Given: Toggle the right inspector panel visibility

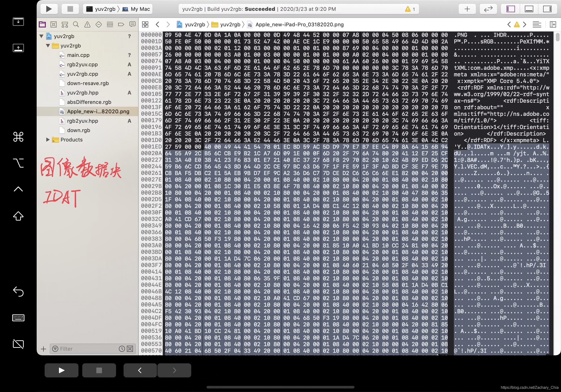Looking at the screenshot, I should [x=547, y=9].
